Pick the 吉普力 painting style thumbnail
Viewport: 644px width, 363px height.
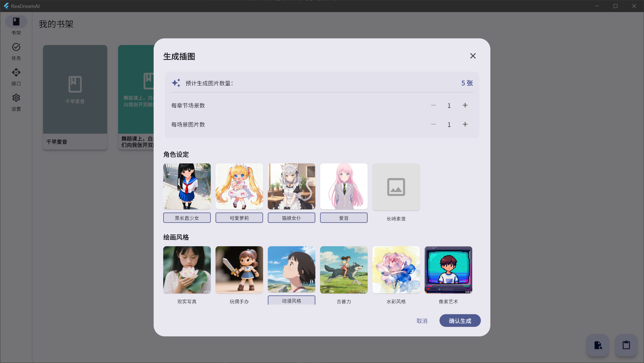pyautogui.click(x=344, y=270)
